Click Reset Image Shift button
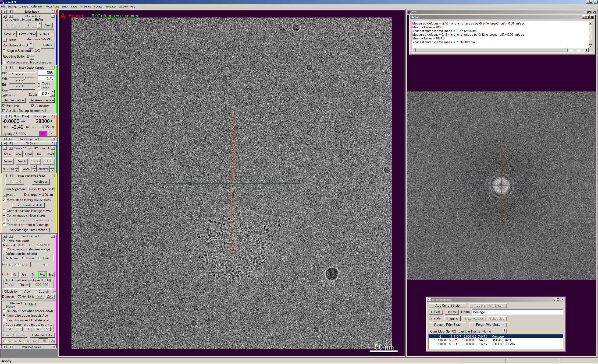The image size is (598, 364). 41,189
